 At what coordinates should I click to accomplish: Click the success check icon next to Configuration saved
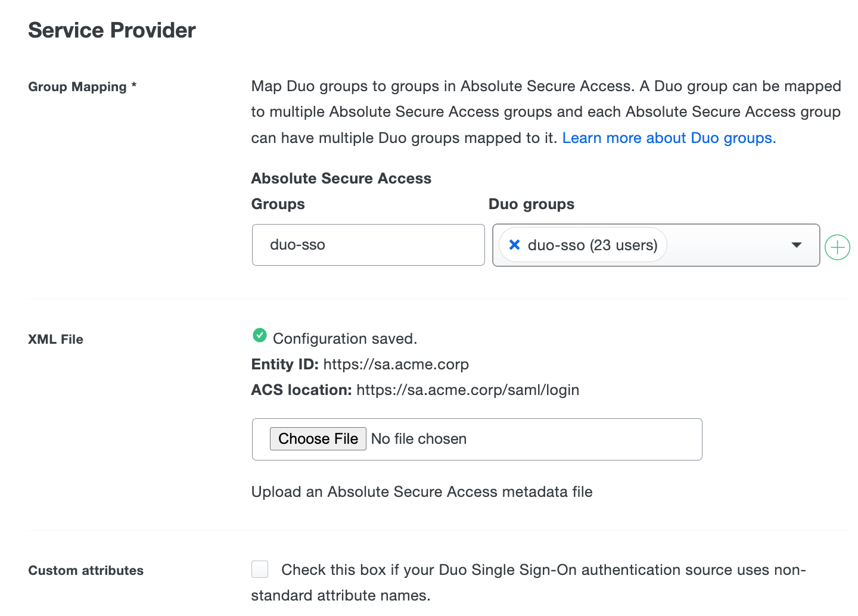tap(259, 335)
